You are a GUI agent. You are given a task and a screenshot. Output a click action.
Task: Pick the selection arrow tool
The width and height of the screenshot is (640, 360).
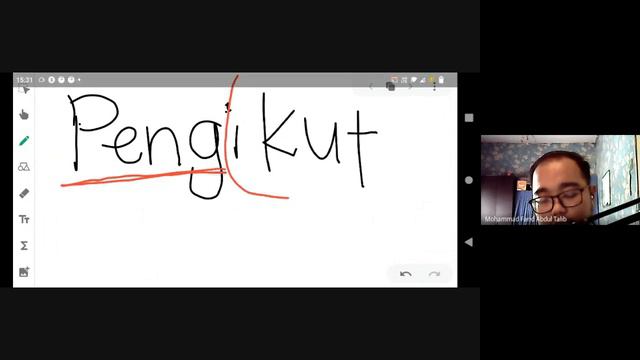point(24,89)
